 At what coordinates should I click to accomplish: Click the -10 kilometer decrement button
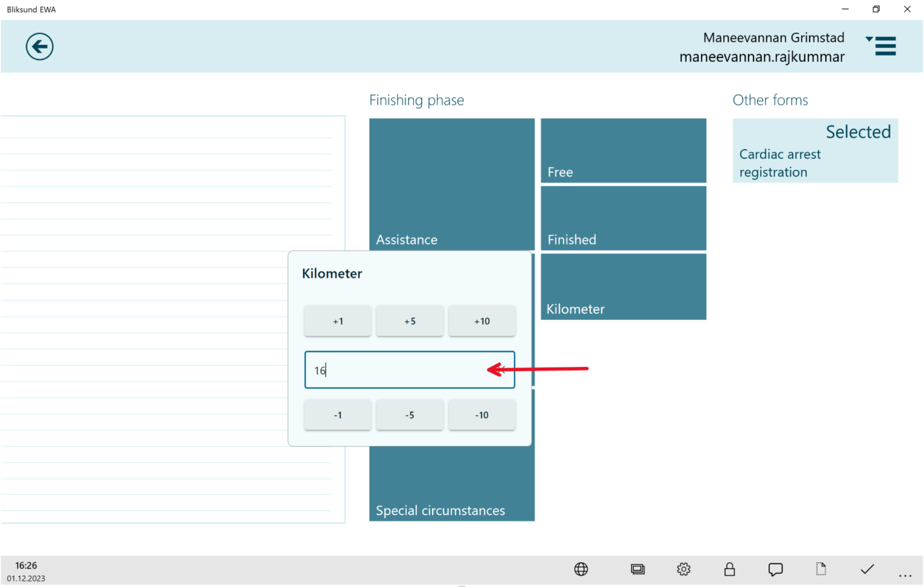pos(482,414)
